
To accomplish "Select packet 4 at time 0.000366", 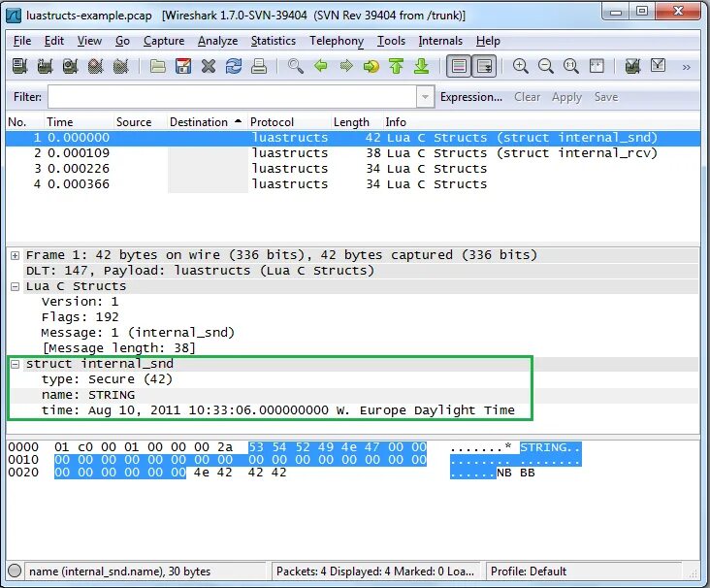I will tap(353, 184).
